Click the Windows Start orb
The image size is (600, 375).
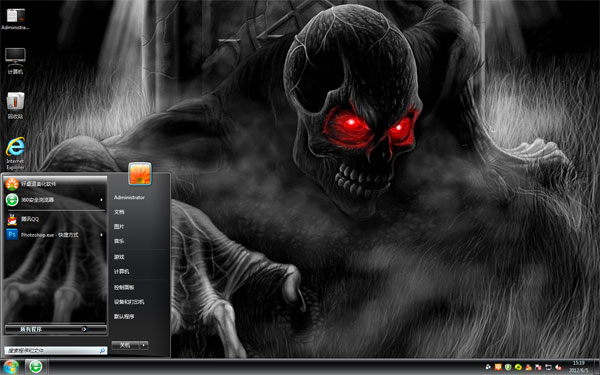[11, 367]
